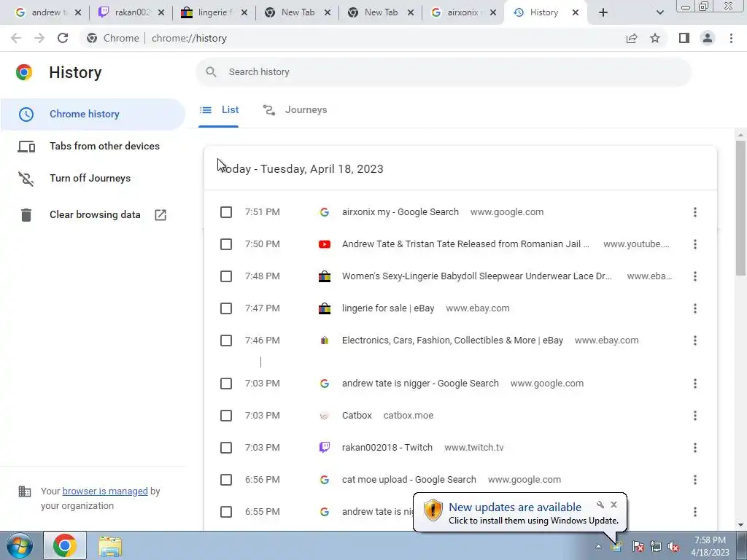Open more actions for Women's Sexy-Lingerie entry

click(x=695, y=276)
